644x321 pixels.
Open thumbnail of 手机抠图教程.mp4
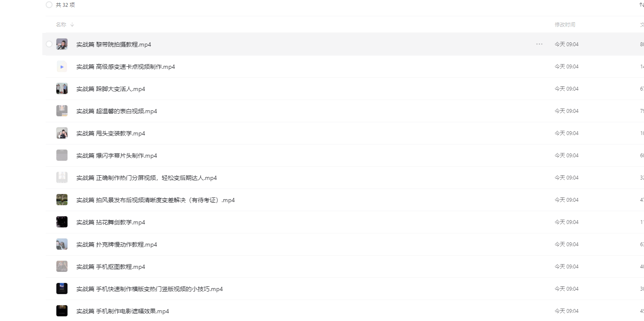[62, 266]
